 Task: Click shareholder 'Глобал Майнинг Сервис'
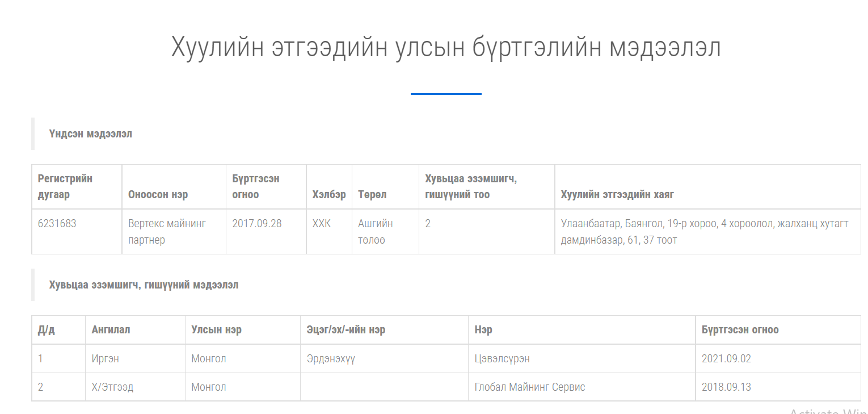pyautogui.click(x=529, y=387)
